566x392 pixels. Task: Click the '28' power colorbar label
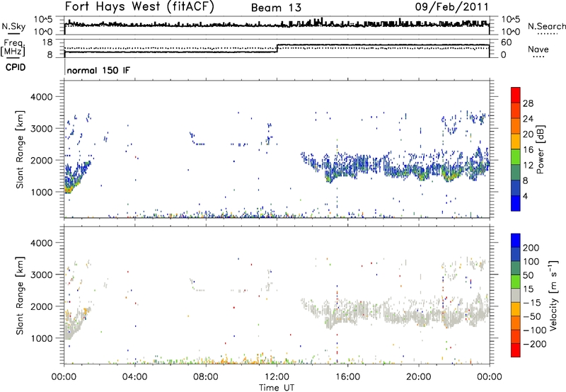click(528, 103)
